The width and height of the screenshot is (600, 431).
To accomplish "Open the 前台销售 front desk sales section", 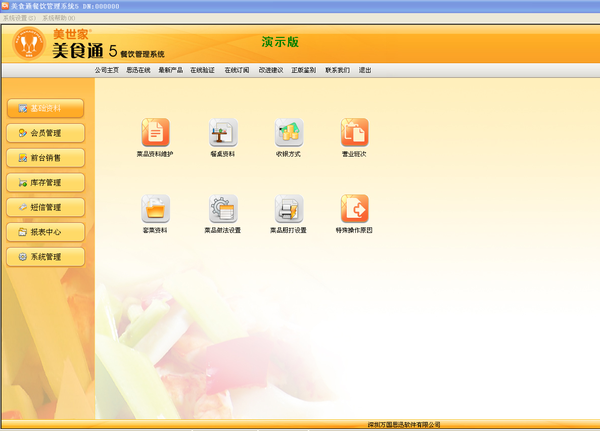I will 45,158.
